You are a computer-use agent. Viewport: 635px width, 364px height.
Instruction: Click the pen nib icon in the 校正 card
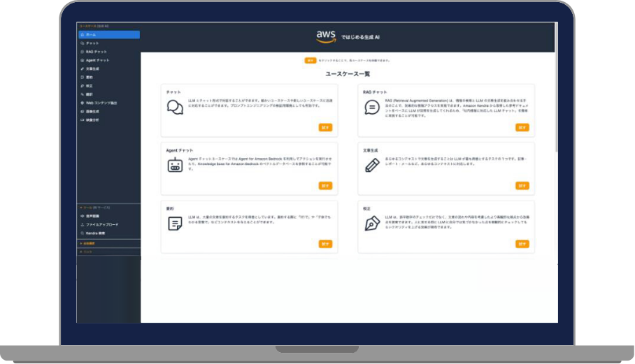click(x=372, y=224)
